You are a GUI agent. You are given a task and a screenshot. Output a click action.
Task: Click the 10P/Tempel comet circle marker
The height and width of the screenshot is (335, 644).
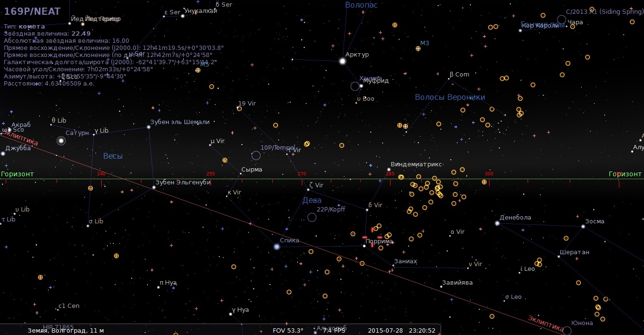point(256,155)
